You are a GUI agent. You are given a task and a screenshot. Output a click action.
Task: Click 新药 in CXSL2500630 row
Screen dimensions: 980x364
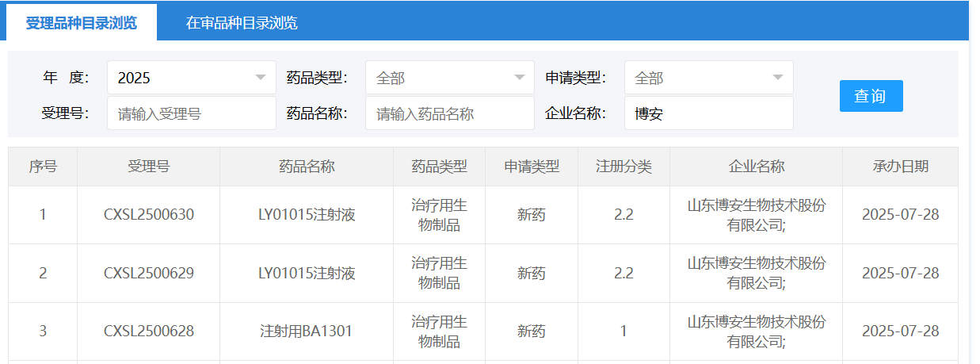pos(532,215)
